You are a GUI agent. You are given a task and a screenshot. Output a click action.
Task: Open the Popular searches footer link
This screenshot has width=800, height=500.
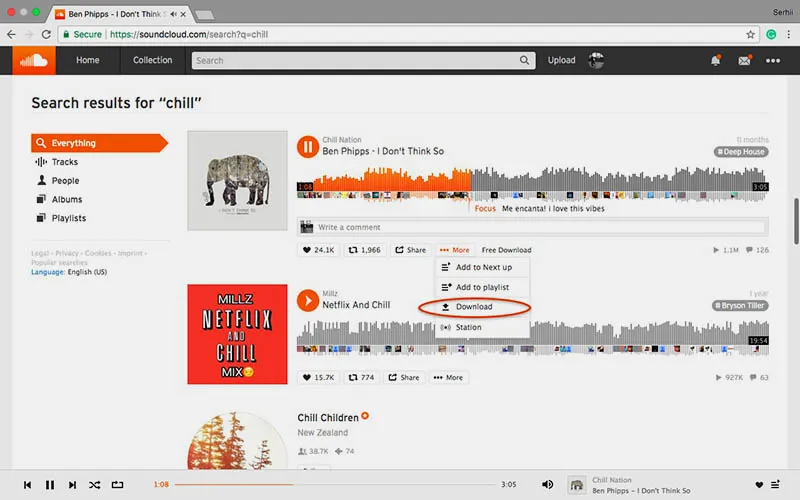[x=59, y=263]
